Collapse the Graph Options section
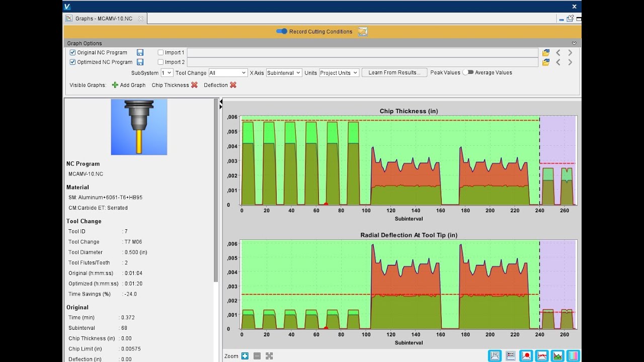Screen dimensions: 644x362 tap(574, 43)
